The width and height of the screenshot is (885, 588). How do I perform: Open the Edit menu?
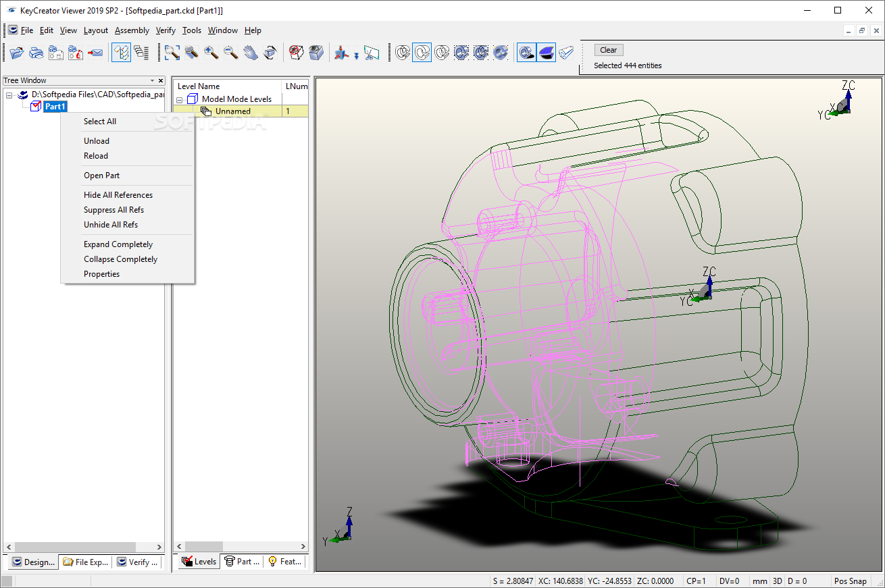[x=47, y=30]
